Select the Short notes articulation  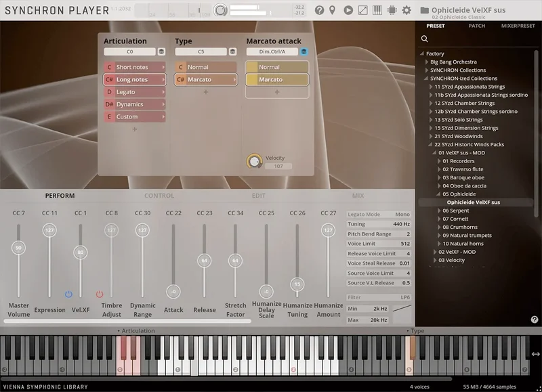[x=135, y=67]
